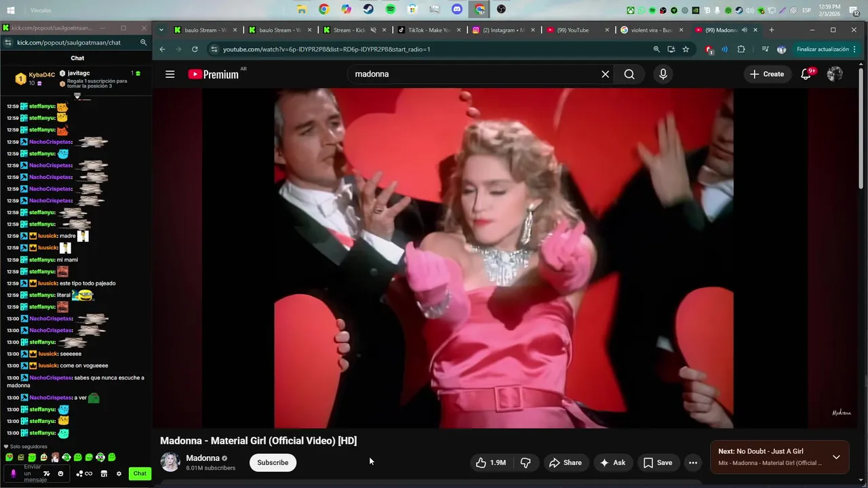Open Discord from the taskbar
Viewport: 868px width, 488px height.
pyautogui.click(x=457, y=9)
